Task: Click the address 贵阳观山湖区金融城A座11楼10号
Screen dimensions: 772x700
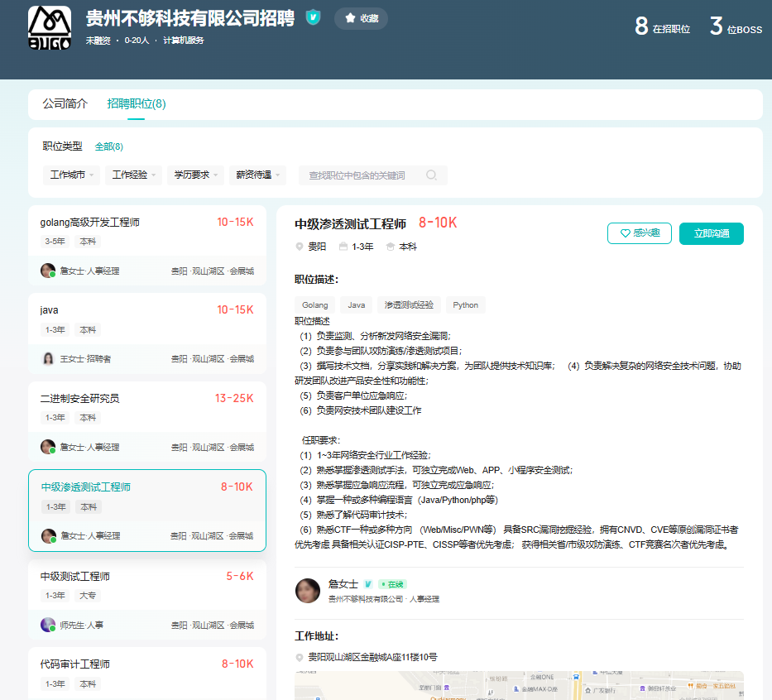Action: coord(372,657)
